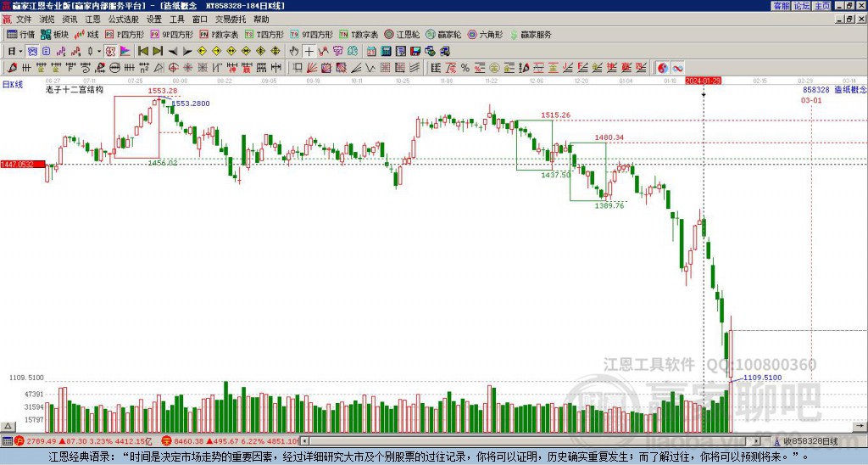Click the 板块 toolbar button
The width and height of the screenshot is (868, 465).
point(54,34)
